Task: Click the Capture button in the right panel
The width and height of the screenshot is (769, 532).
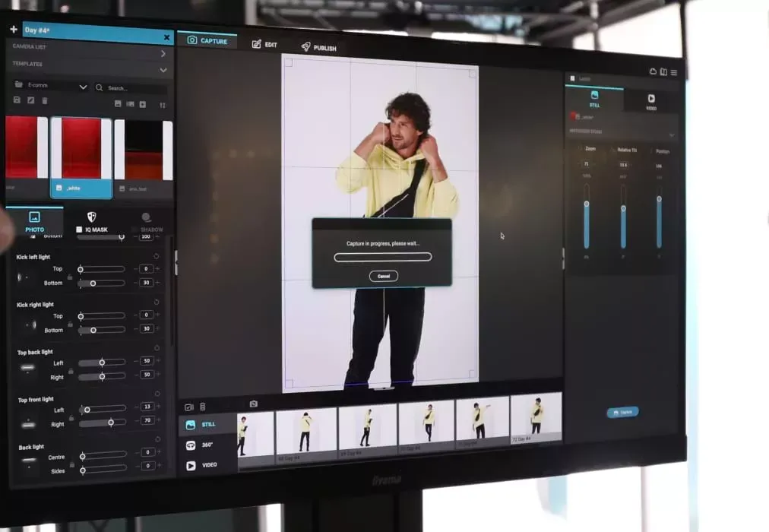Action: click(x=621, y=411)
